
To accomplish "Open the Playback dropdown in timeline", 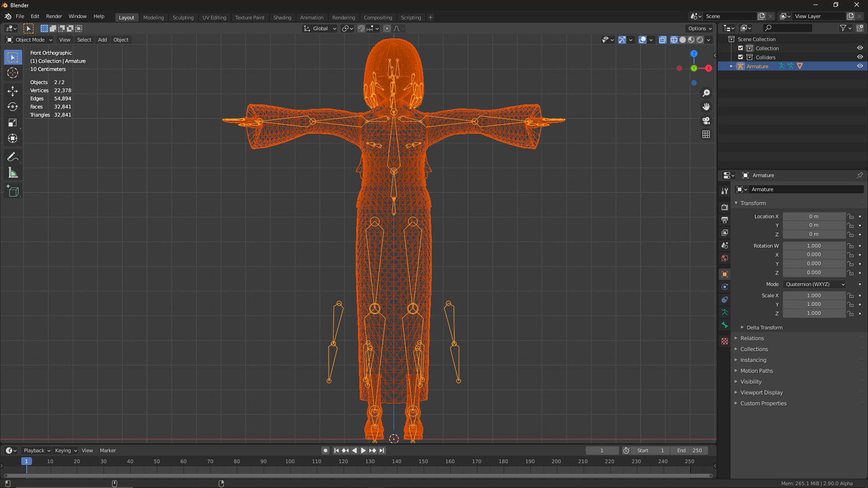I will click(x=36, y=450).
